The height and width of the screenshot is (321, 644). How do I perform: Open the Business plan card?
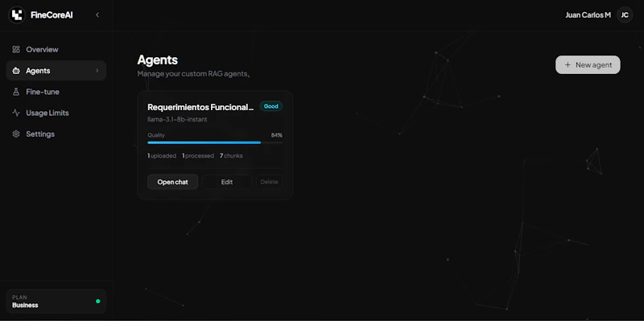pyautogui.click(x=56, y=302)
